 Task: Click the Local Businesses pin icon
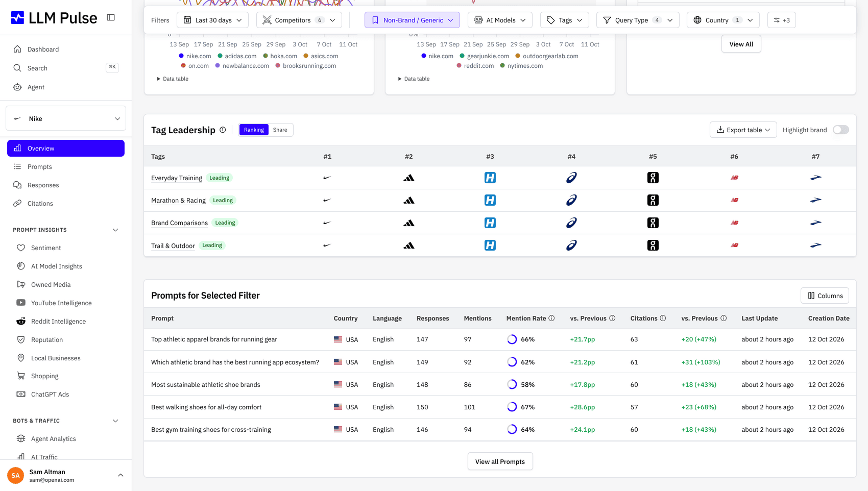coord(21,358)
